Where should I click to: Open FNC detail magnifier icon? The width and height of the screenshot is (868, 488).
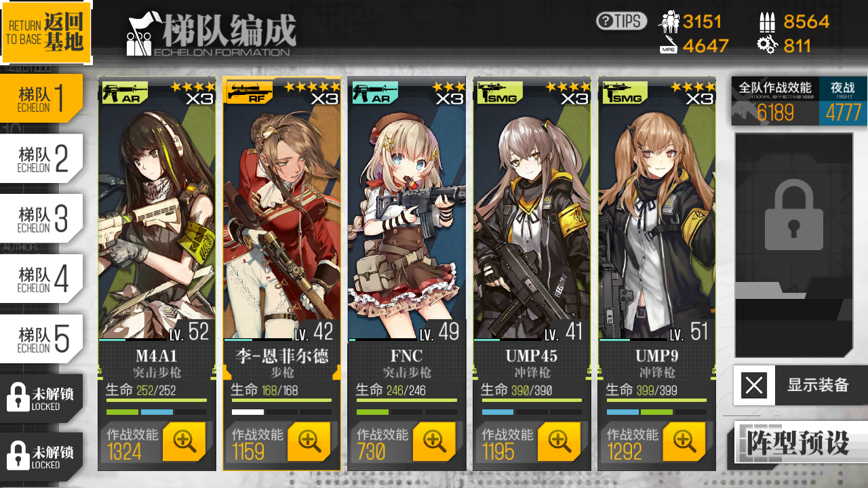tap(435, 442)
